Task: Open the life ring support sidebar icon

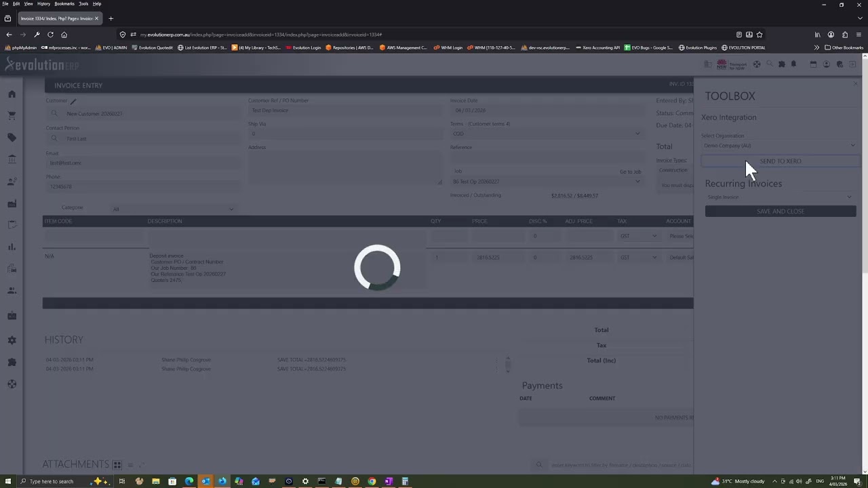Action: coord(12,384)
